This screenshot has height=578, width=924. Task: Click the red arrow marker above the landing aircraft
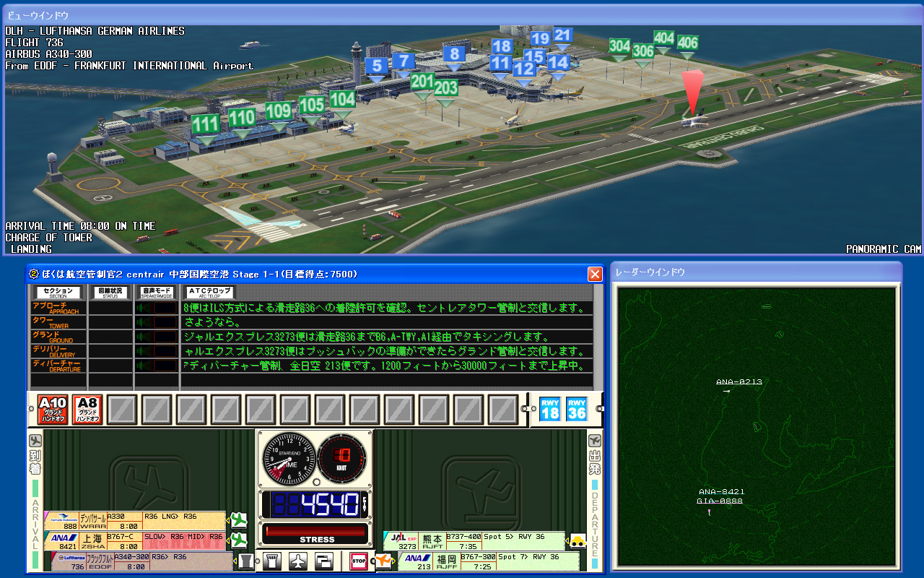[x=692, y=92]
